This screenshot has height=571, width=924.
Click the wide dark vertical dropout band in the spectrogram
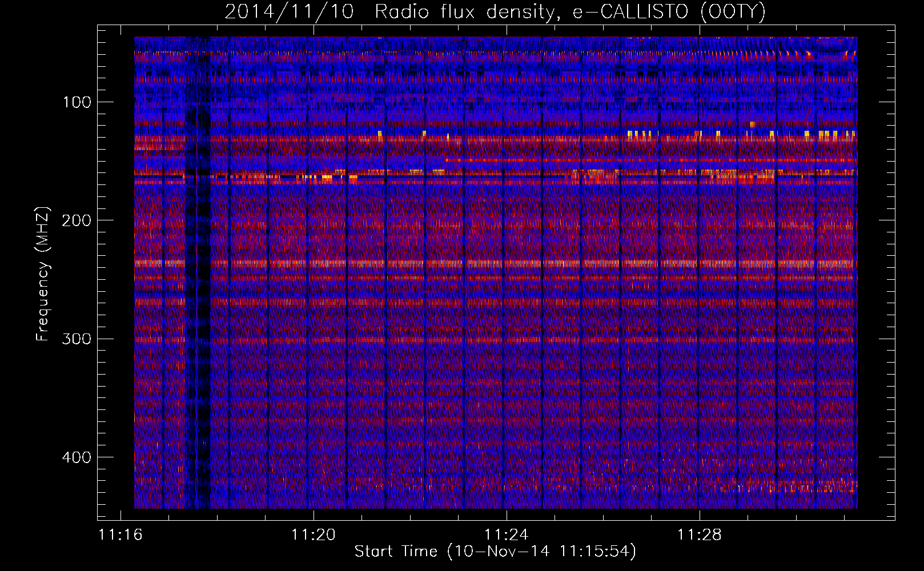pyautogui.click(x=198, y=273)
